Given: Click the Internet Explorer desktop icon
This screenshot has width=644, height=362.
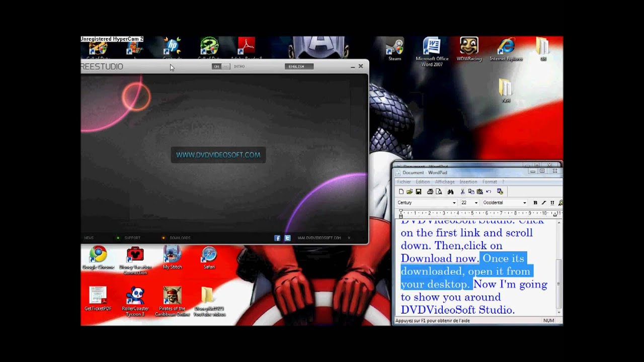Looking at the screenshot, I should (506, 50).
